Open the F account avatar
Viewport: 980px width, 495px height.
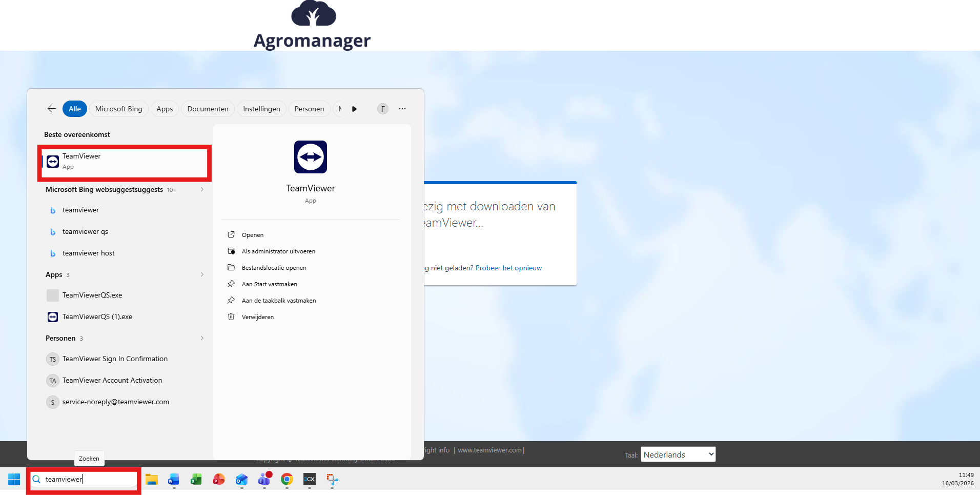[x=383, y=109]
